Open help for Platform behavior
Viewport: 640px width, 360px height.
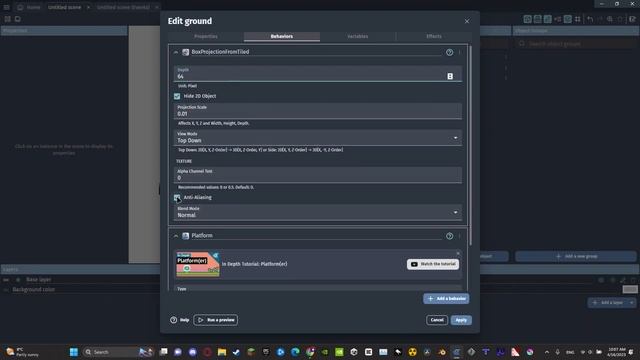coord(449,236)
